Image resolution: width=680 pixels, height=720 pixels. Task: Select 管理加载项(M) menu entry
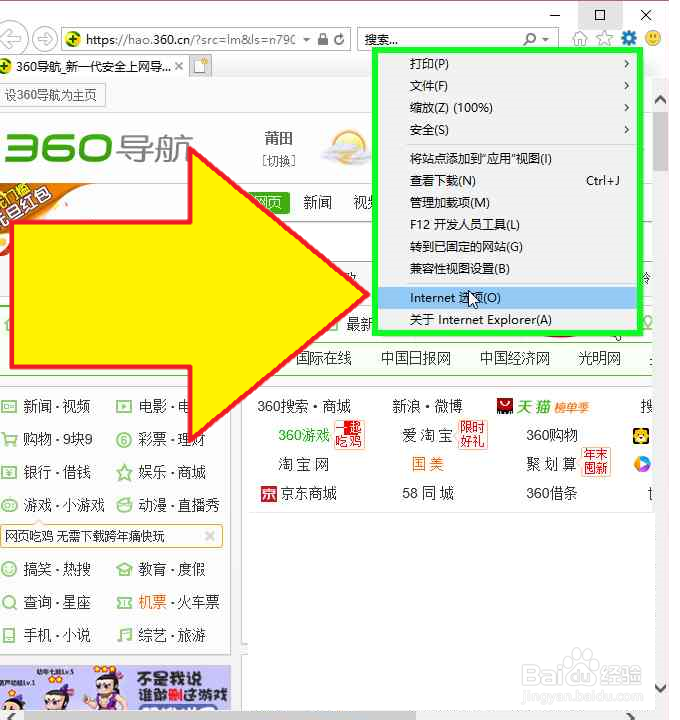point(507,202)
